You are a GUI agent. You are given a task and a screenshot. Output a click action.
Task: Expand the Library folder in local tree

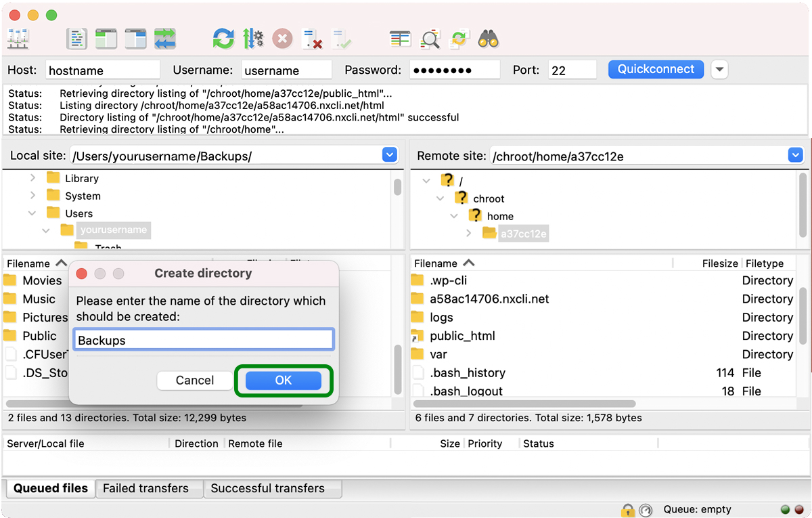pos(32,178)
